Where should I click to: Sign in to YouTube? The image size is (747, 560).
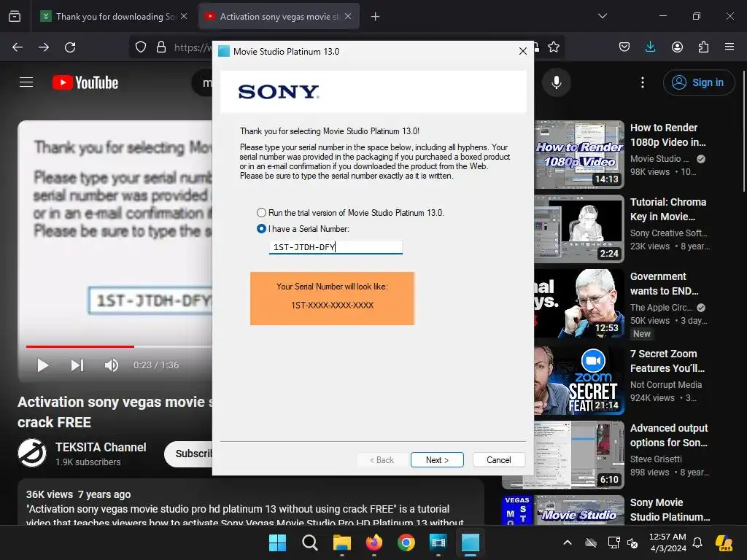[x=698, y=82]
